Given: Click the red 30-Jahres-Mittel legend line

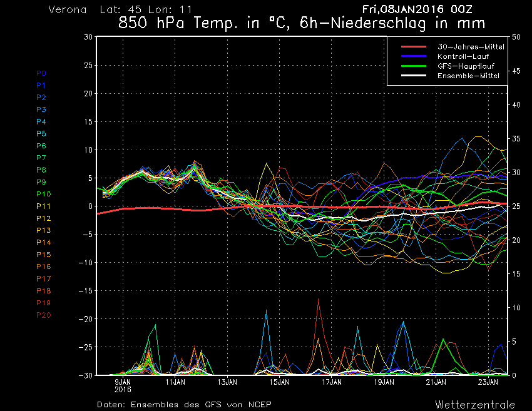Looking at the screenshot, I should point(409,47).
